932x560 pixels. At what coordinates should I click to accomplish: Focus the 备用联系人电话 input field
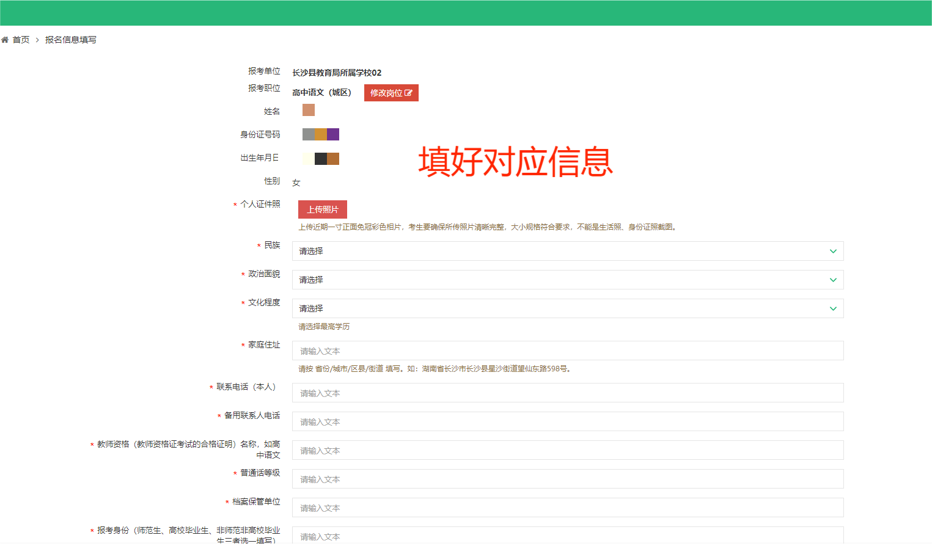coord(568,421)
